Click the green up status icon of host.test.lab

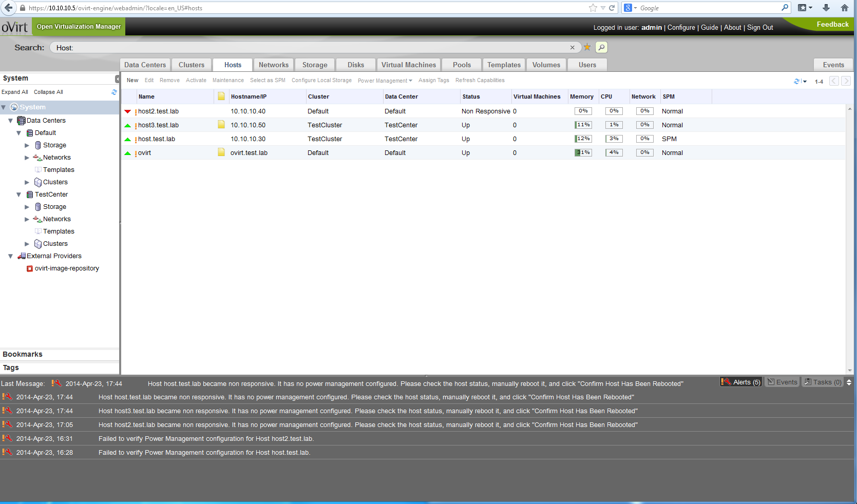[128, 139]
